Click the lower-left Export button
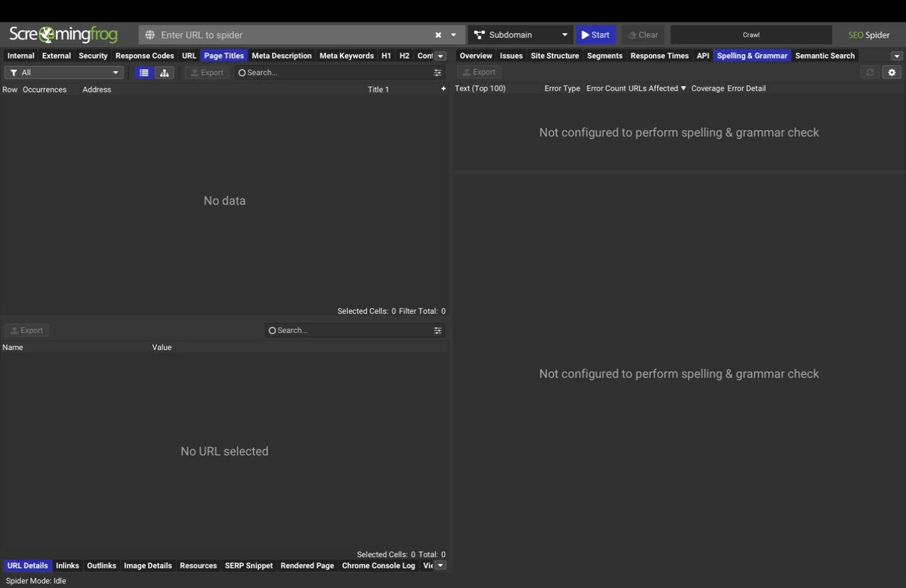 point(27,330)
